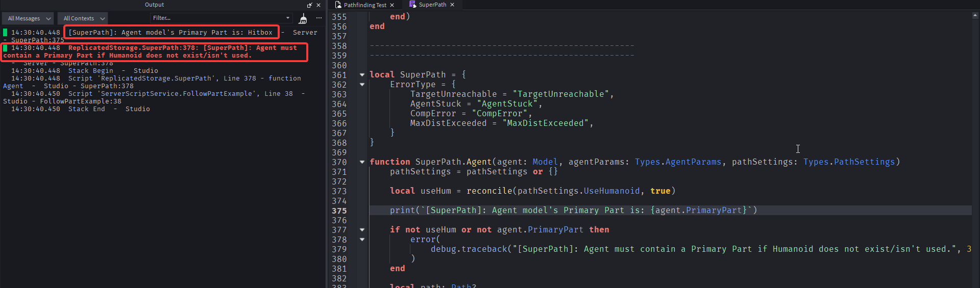Click the 'Stack Begin' output line

point(90,71)
